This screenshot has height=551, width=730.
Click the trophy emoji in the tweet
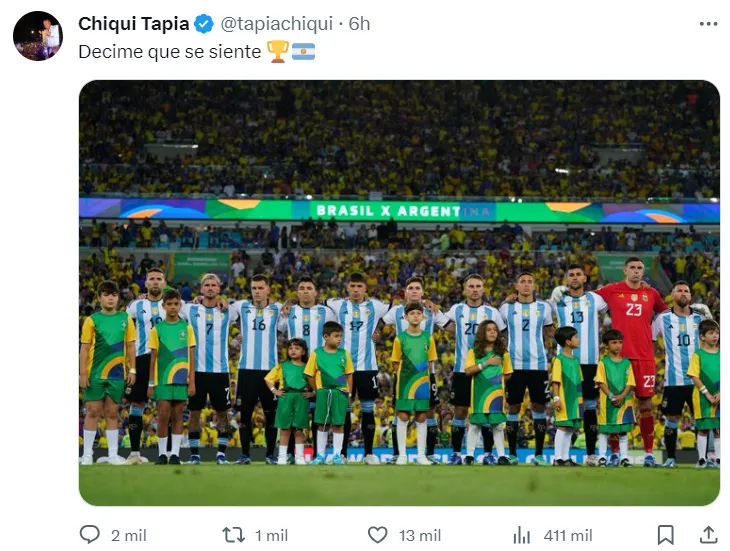pyautogui.click(x=277, y=50)
